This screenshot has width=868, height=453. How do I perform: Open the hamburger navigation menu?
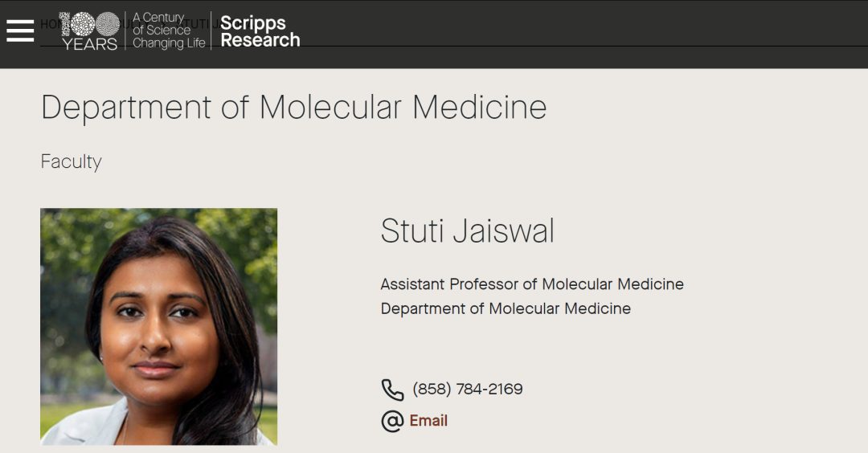pos(20,31)
